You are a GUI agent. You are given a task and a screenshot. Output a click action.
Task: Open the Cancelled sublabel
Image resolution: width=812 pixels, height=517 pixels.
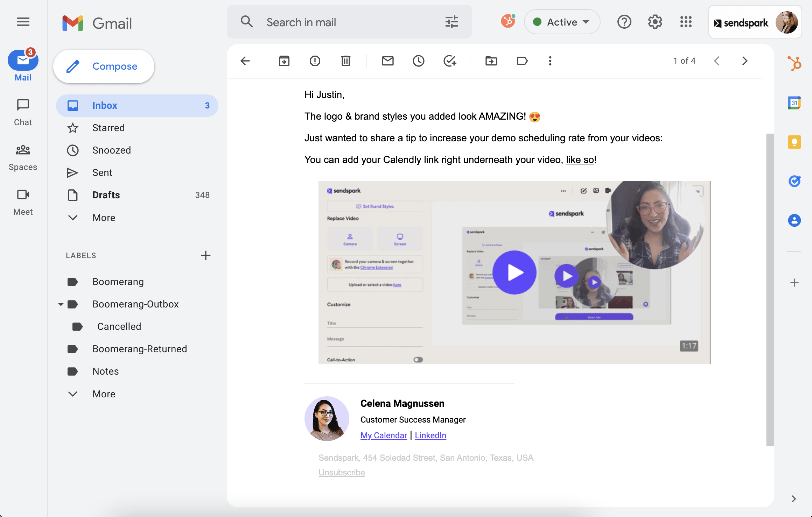tap(137, 327)
